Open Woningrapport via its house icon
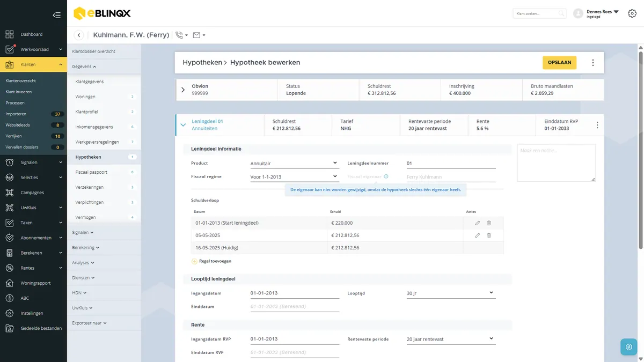 click(x=10, y=283)
